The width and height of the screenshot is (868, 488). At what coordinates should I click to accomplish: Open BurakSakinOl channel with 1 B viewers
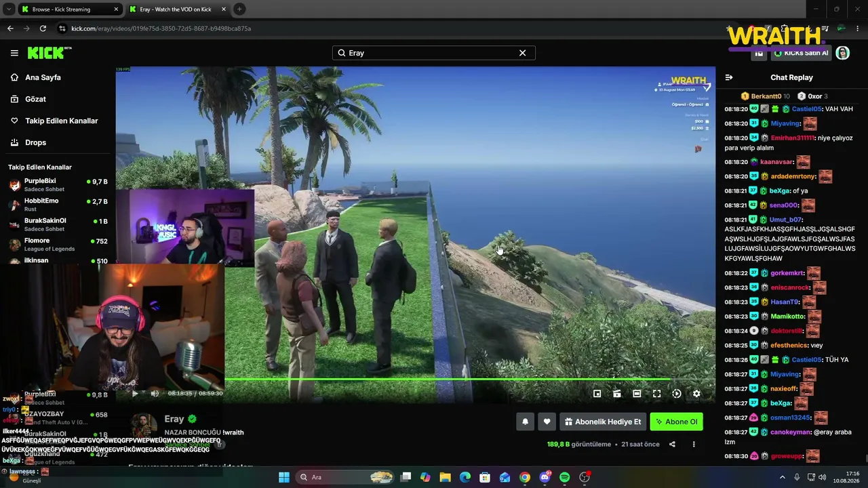(58, 224)
